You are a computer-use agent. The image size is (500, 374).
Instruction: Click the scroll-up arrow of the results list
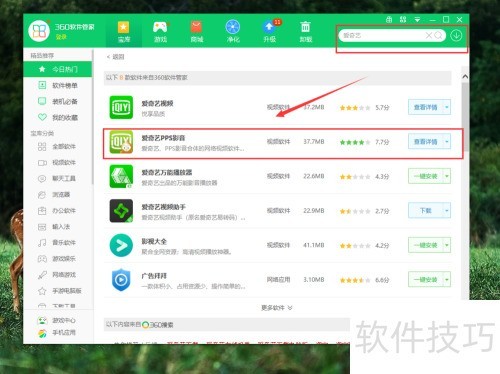[465, 76]
